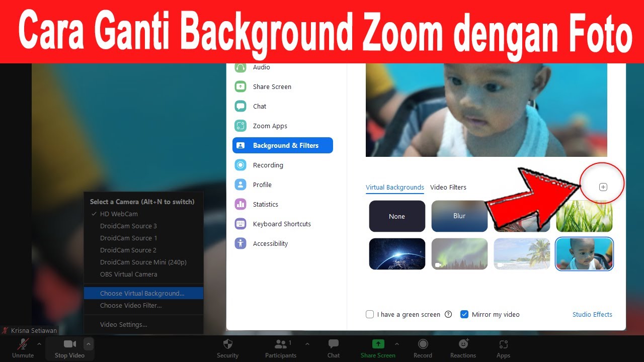Select the Blur background option
This screenshot has height=362, width=644.
pyautogui.click(x=459, y=216)
